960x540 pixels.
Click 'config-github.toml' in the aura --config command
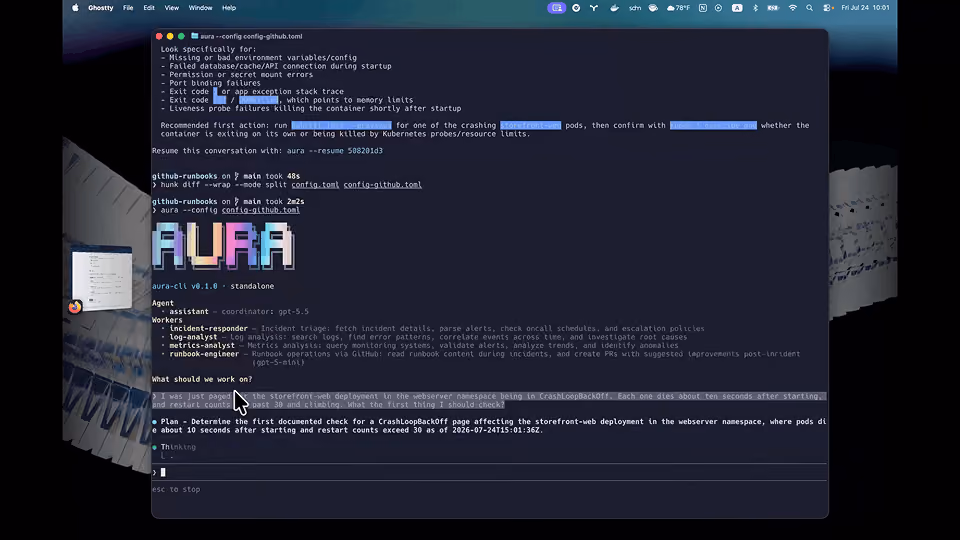(x=260, y=210)
